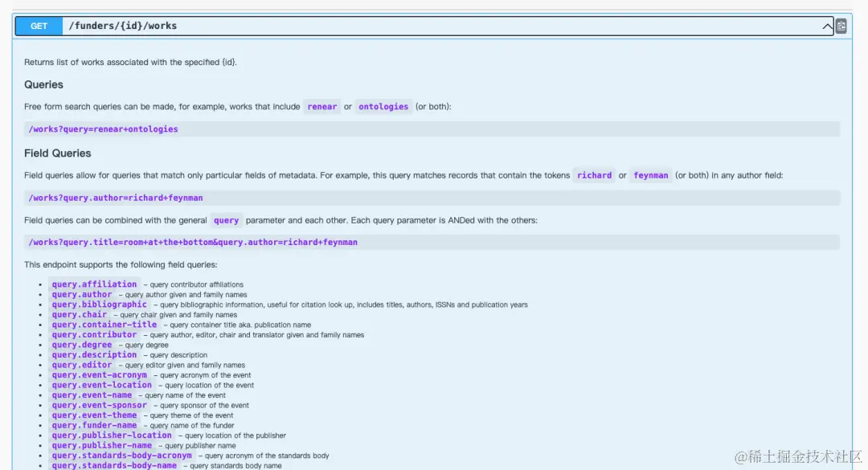
Task: Click the query.title=room+at+the+bottom example line
Action: pyautogui.click(x=432, y=242)
